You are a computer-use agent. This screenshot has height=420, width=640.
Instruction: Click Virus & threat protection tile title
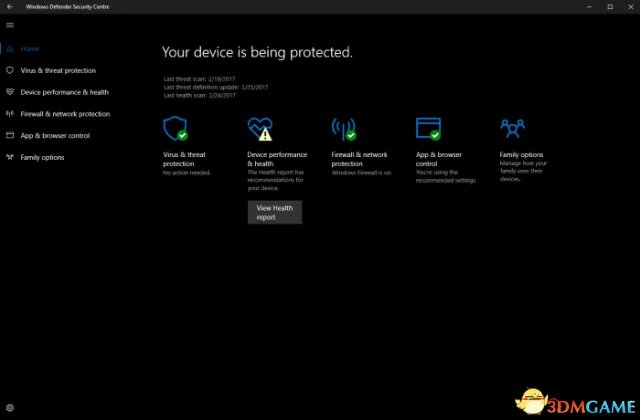[184, 159]
